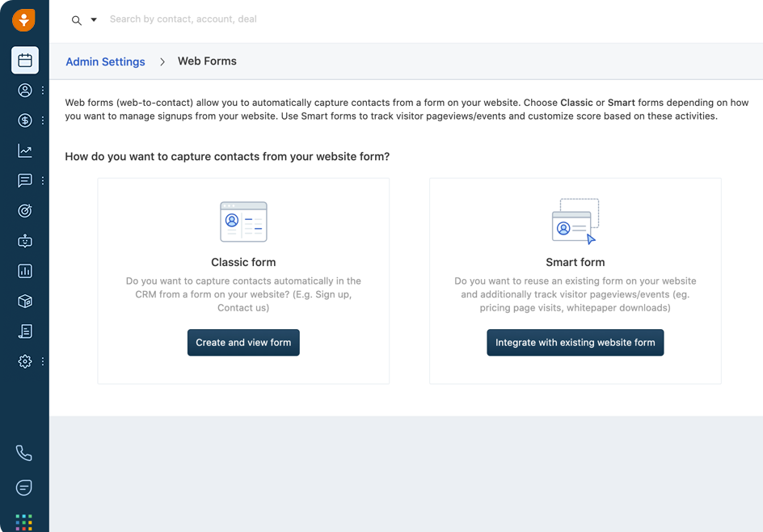Select the Activities calendar in the sidebar
Image resolution: width=763 pixels, height=532 pixels.
tap(24, 60)
